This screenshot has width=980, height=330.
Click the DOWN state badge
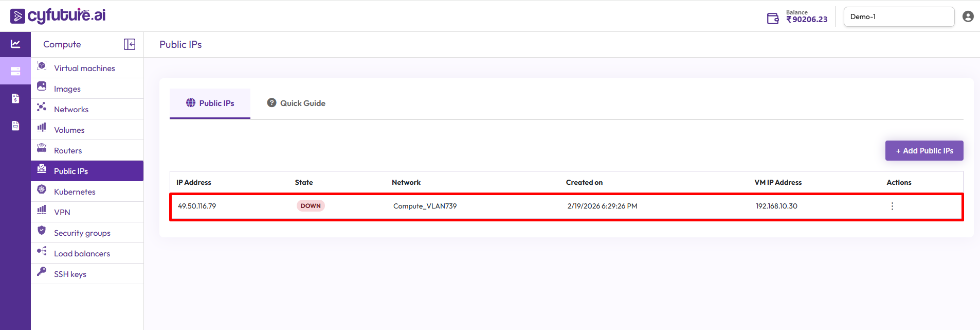311,206
